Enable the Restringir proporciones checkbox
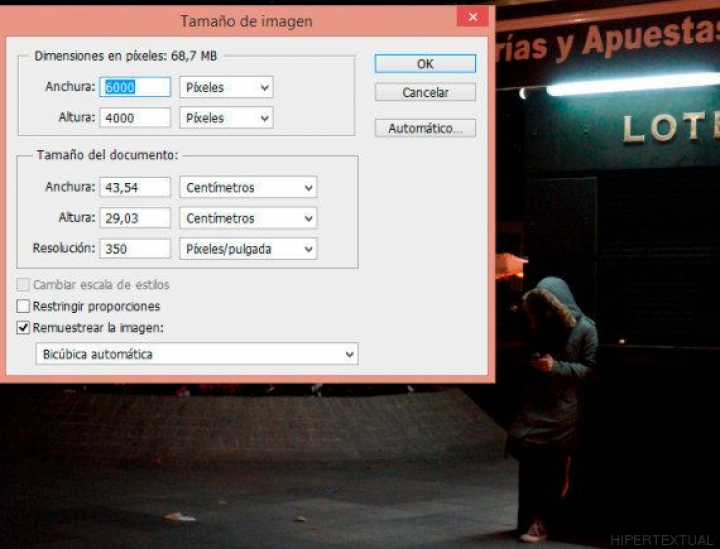Image resolution: width=720 pixels, height=549 pixels. [24, 306]
